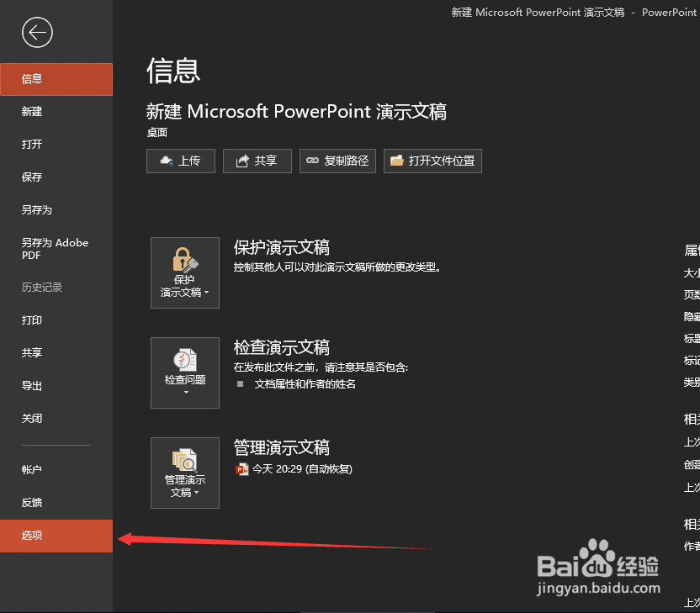Click the check issues document icon
The height and width of the screenshot is (613, 700).
[x=185, y=360]
